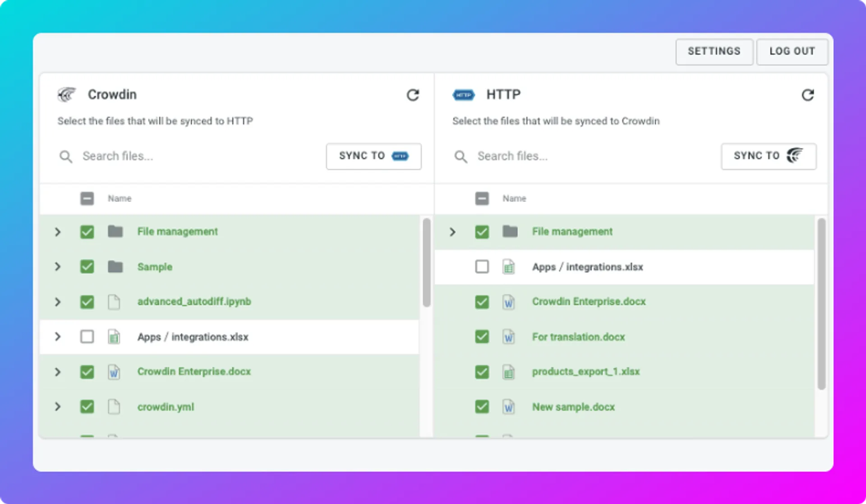The image size is (866, 504).
Task: Toggle select-all checkbox in Crowdin panel header
Action: [87, 198]
